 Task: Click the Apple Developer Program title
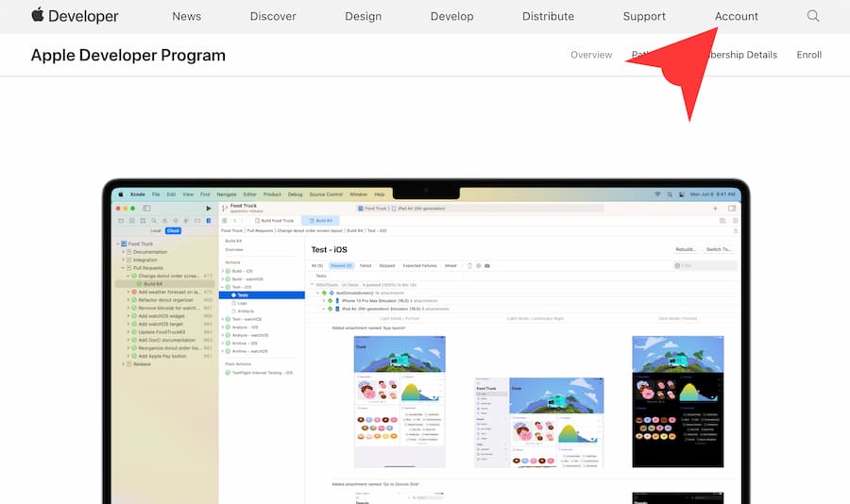pyautogui.click(x=127, y=56)
